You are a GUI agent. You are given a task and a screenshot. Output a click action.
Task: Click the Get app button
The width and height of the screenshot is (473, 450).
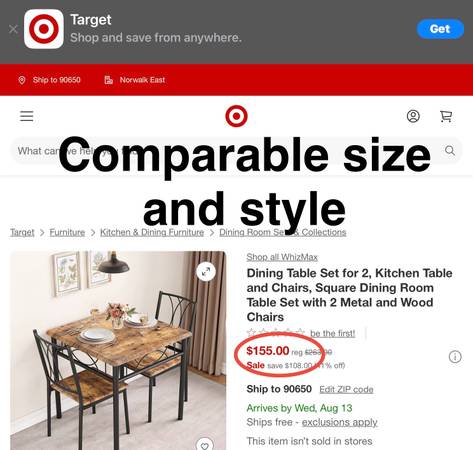click(x=440, y=29)
